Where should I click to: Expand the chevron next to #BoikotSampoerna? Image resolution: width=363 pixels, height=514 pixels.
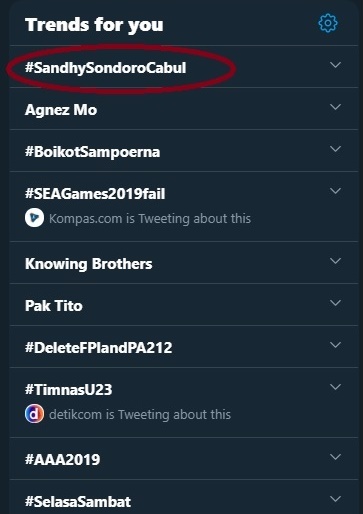(335, 149)
